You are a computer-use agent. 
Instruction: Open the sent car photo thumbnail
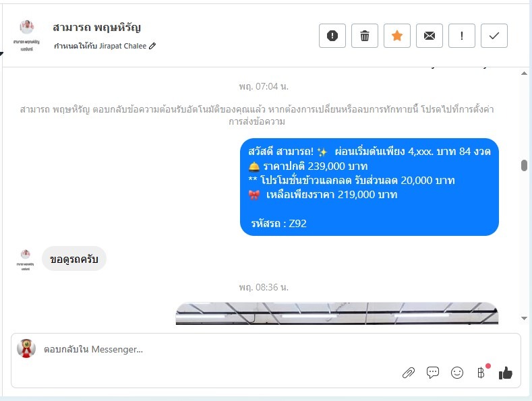point(337,313)
